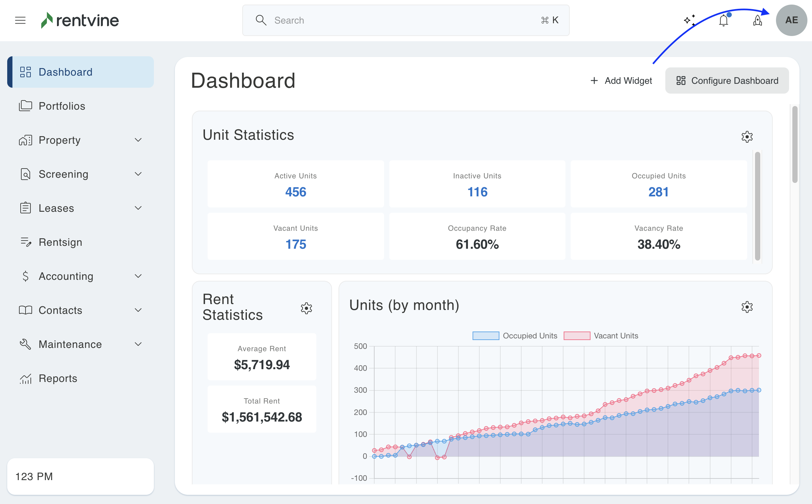Click the Add Widget button
The height and width of the screenshot is (504, 812).
(x=621, y=81)
